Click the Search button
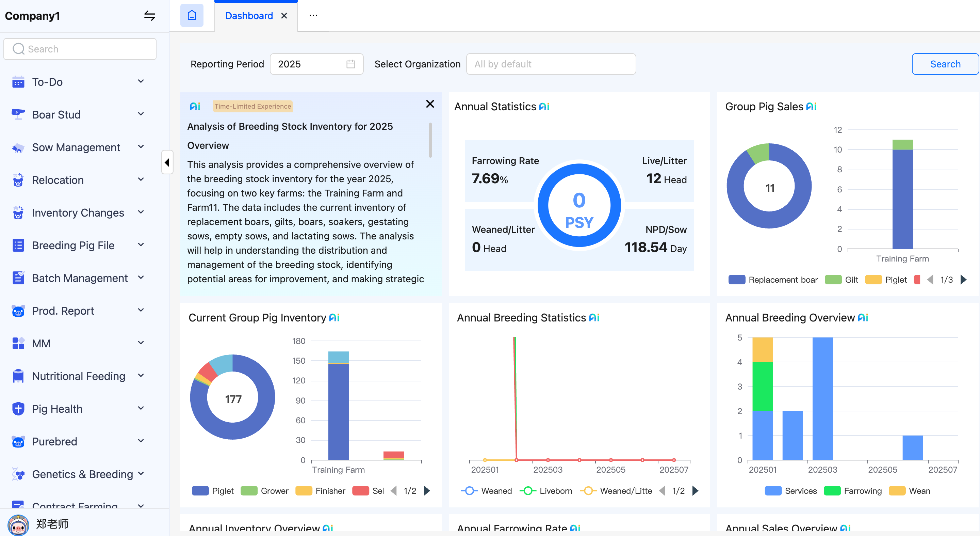 [x=945, y=64]
